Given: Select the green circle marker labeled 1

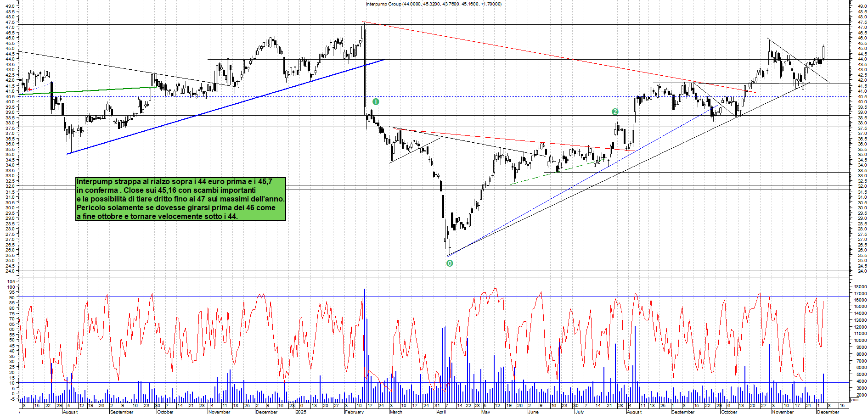Looking at the screenshot, I should coord(376,101).
